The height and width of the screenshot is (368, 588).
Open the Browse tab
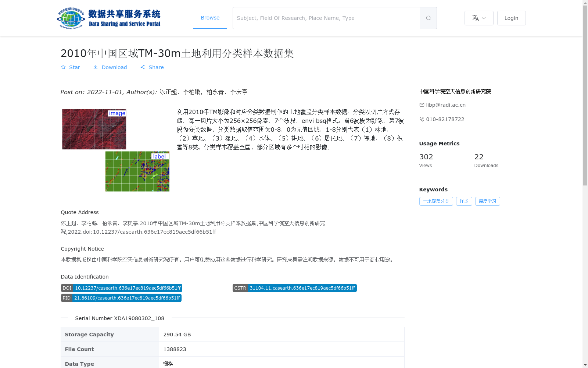pos(210,18)
